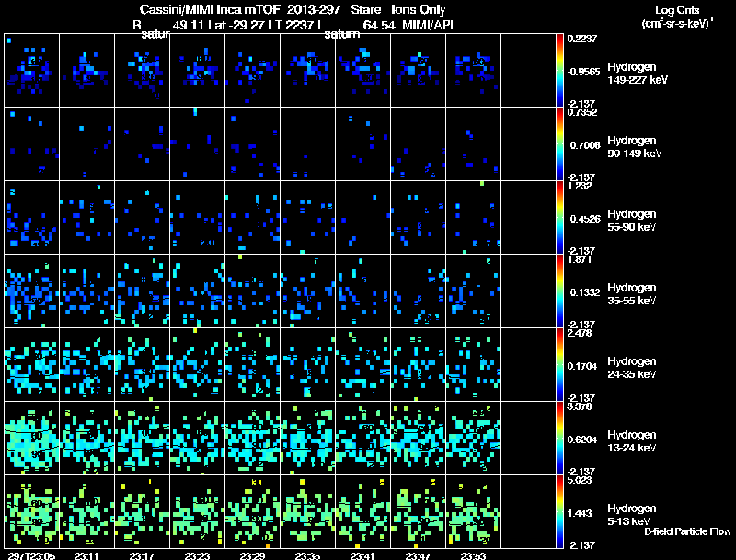Open the 23:41 panel in Hydrogen 24-35 keV row
This screenshot has width=736, height=560.
pos(362,365)
